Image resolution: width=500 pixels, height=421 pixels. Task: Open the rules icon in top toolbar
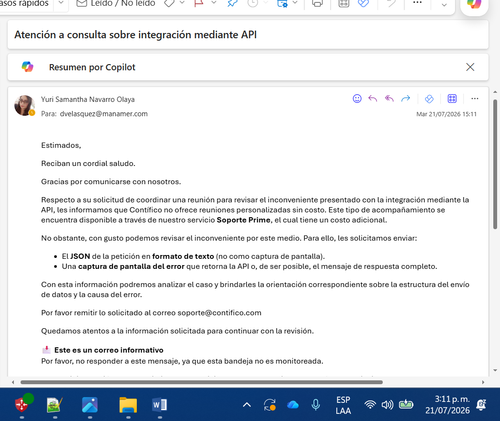pos(282,3)
